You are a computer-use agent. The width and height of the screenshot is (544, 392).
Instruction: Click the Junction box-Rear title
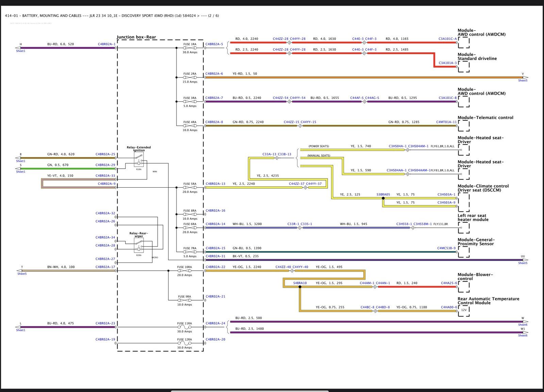[136, 37]
